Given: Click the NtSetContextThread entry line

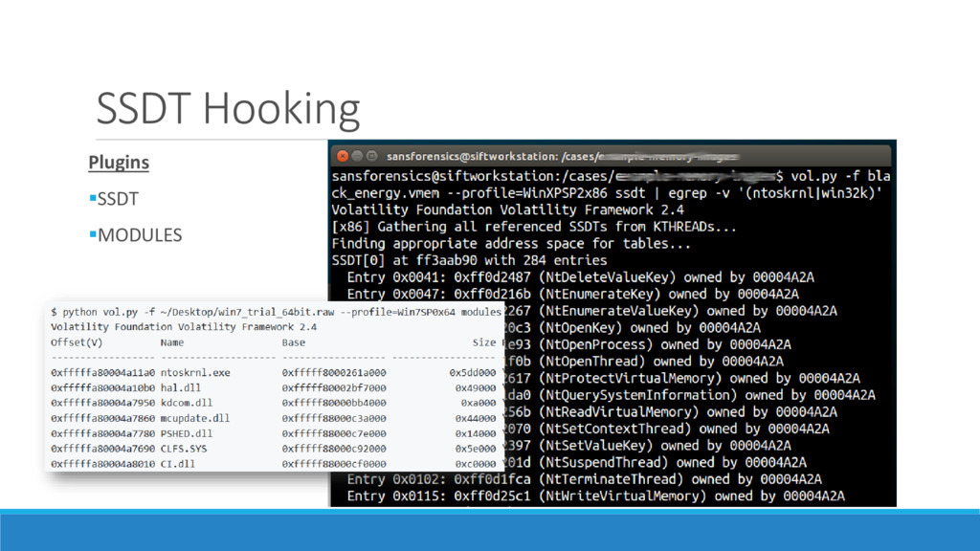Looking at the screenshot, I should click(666, 430).
